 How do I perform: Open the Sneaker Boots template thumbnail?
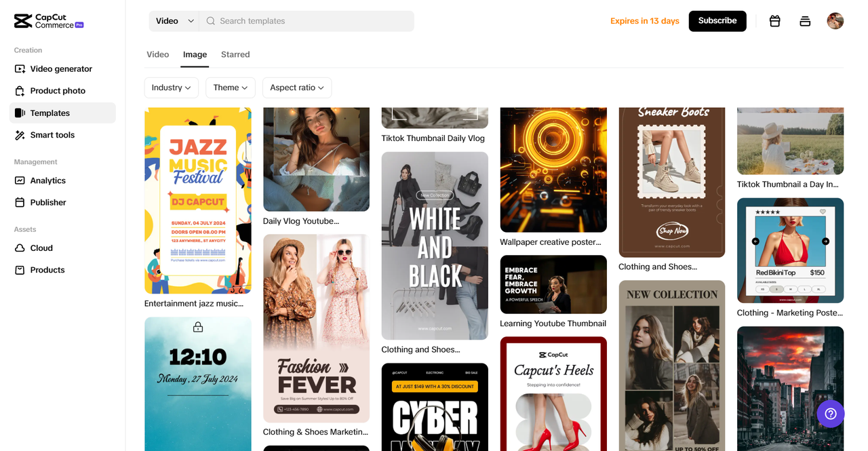click(x=672, y=182)
